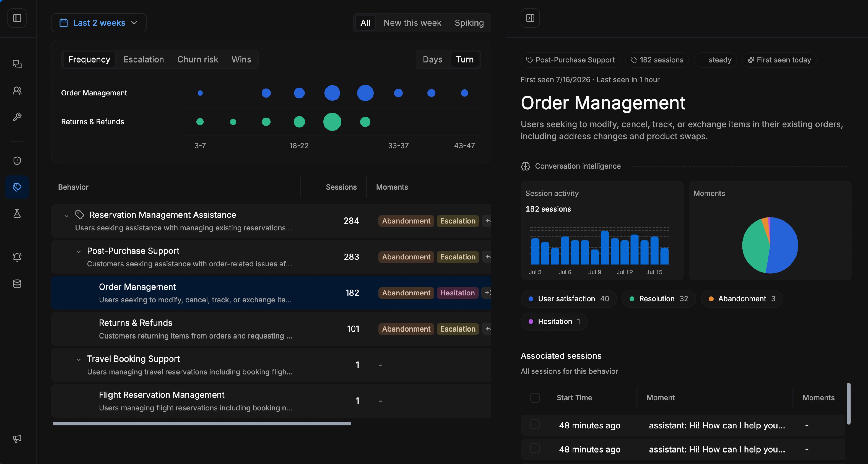Collapse the Reservation Management Assistance row
Image resolution: width=868 pixels, height=464 pixels.
pyautogui.click(x=66, y=216)
